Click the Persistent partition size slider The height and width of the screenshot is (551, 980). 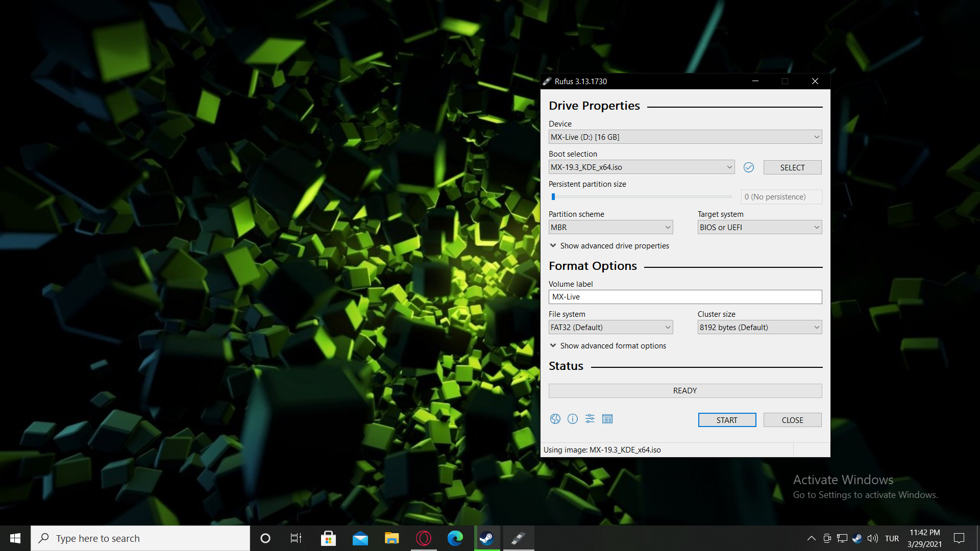point(642,197)
